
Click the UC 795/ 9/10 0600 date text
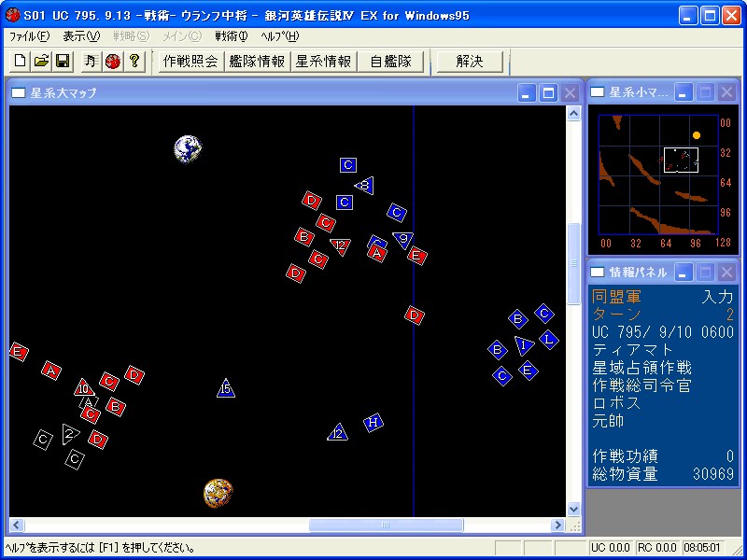pyautogui.click(x=663, y=332)
